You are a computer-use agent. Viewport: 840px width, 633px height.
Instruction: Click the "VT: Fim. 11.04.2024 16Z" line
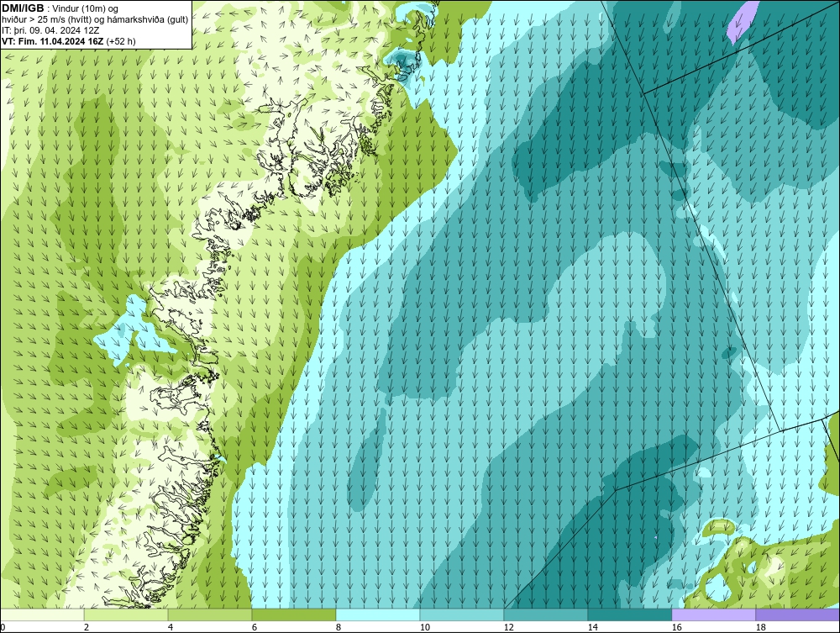[x=69, y=41]
